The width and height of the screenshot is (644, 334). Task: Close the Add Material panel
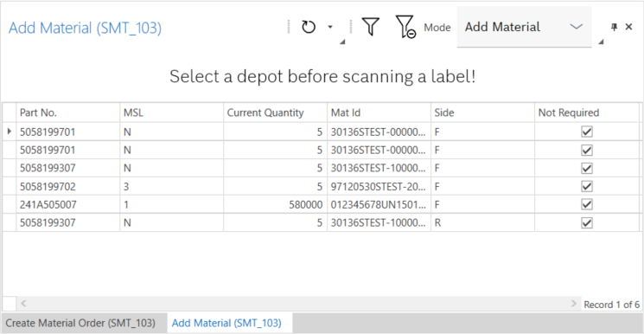[628, 27]
